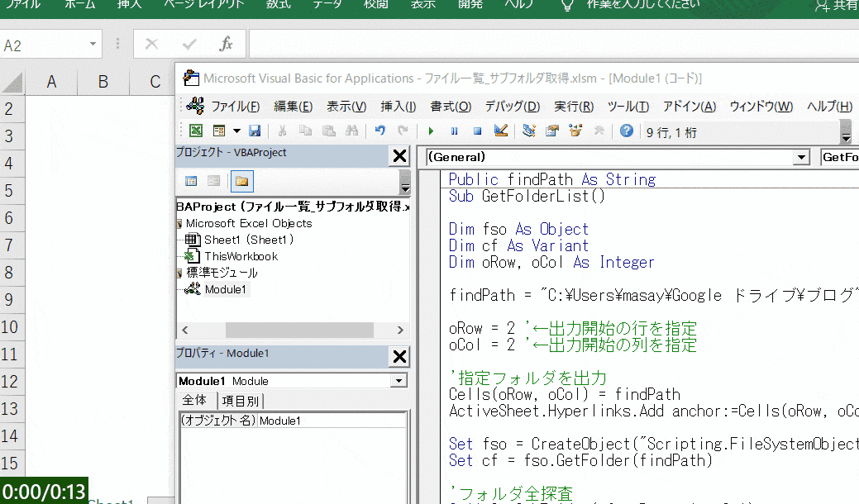This screenshot has height=504, width=859.
Task: Toggle Folders icon in Project panel
Action: click(241, 181)
